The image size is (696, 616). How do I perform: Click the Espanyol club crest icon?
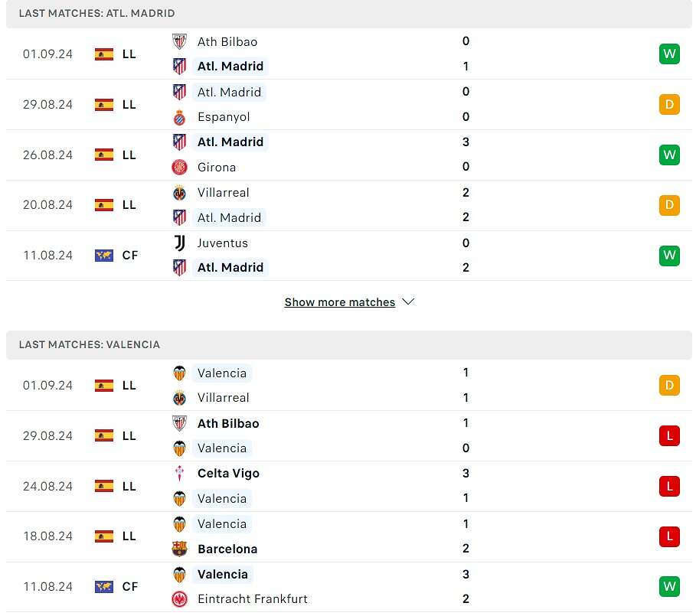pyautogui.click(x=179, y=117)
